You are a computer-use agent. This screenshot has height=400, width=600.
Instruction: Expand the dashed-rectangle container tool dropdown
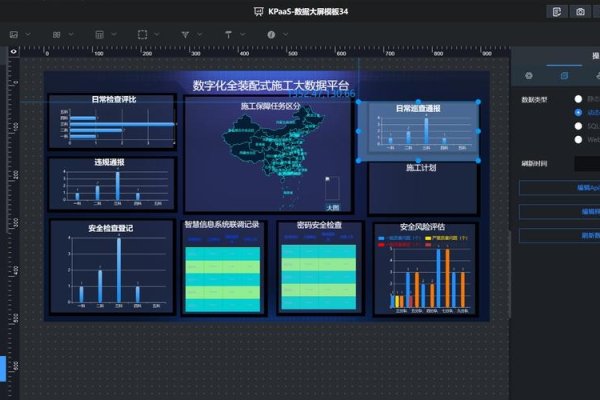(157, 34)
